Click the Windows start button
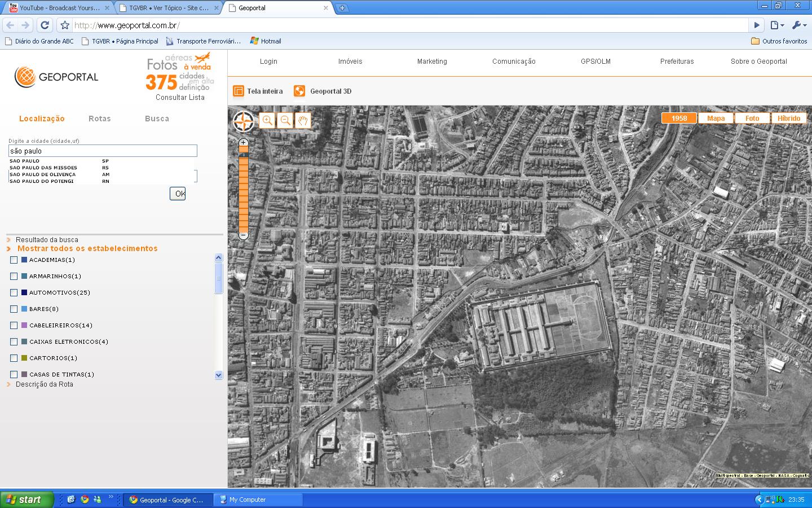This screenshot has height=508, width=812. [26, 500]
